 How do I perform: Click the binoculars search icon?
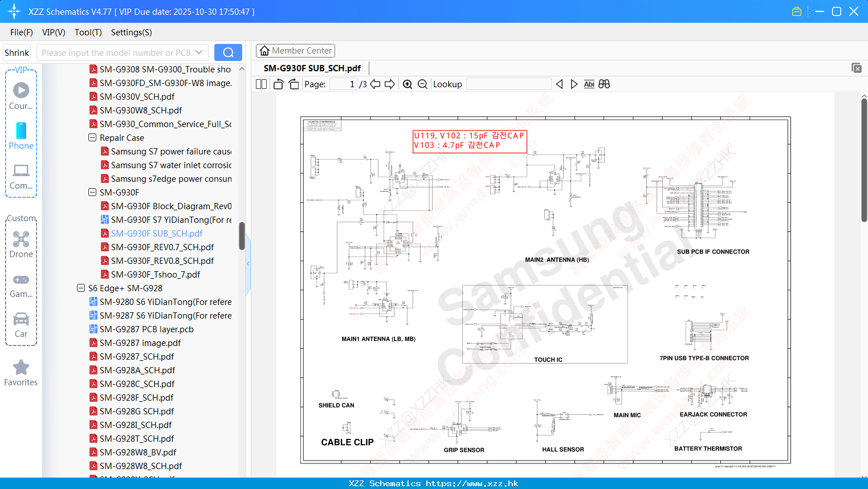pyautogui.click(x=604, y=84)
